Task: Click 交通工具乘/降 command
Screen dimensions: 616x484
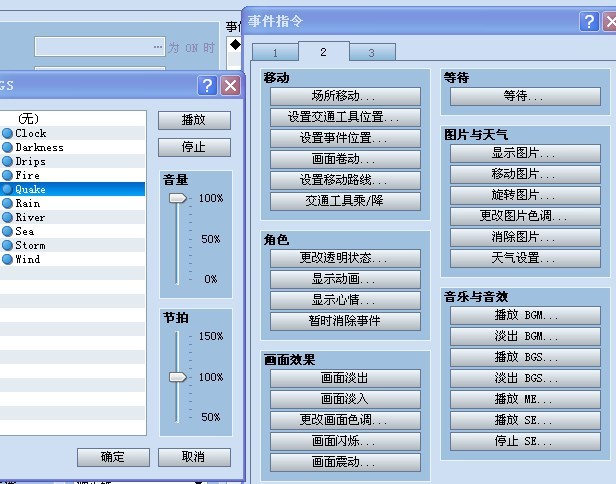Action: click(x=345, y=201)
